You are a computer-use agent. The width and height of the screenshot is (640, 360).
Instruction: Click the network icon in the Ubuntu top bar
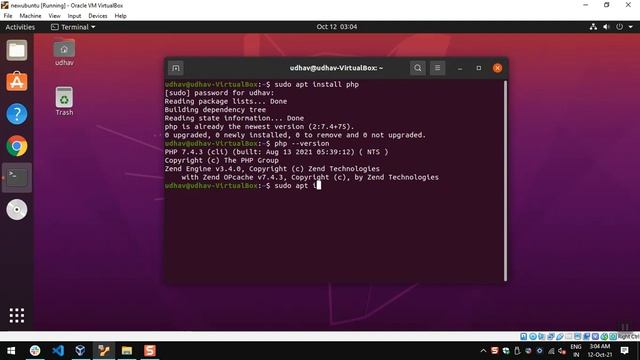pos(593,27)
